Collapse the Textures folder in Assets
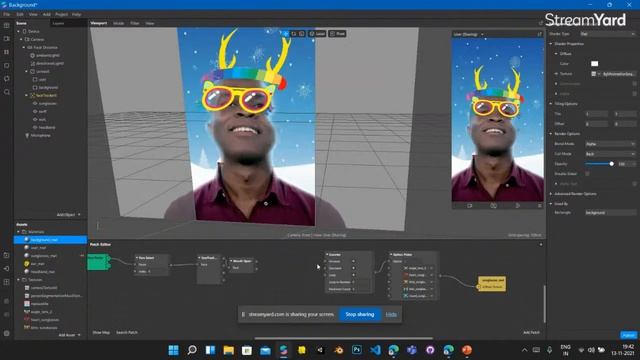This screenshot has height=360, width=640. pos(18,280)
